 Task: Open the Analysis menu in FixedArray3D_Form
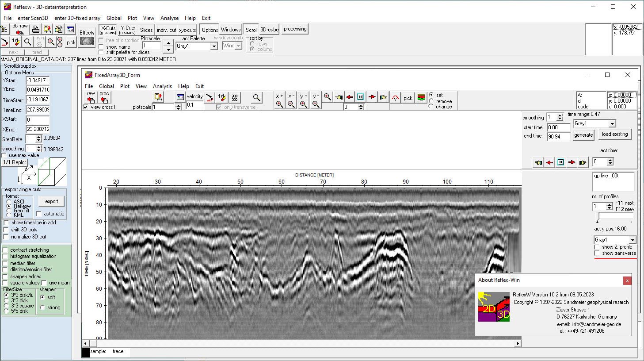pos(162,86)
